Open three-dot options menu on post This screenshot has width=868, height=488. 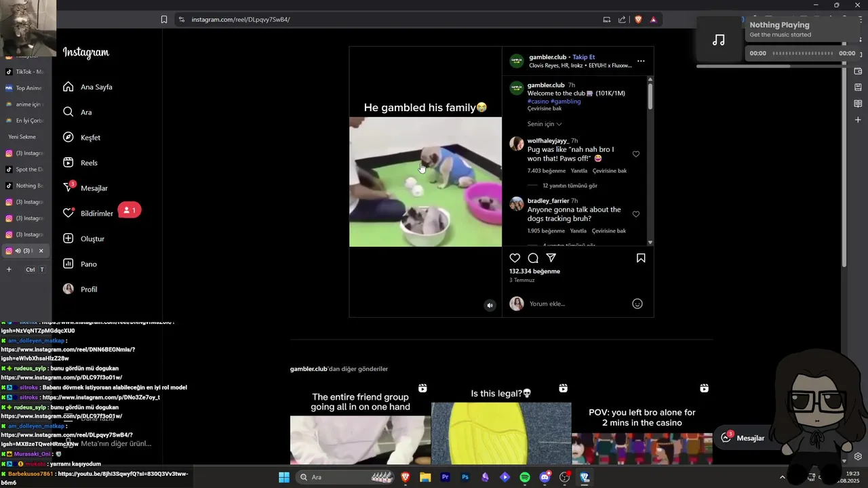[x=641, y=61]
